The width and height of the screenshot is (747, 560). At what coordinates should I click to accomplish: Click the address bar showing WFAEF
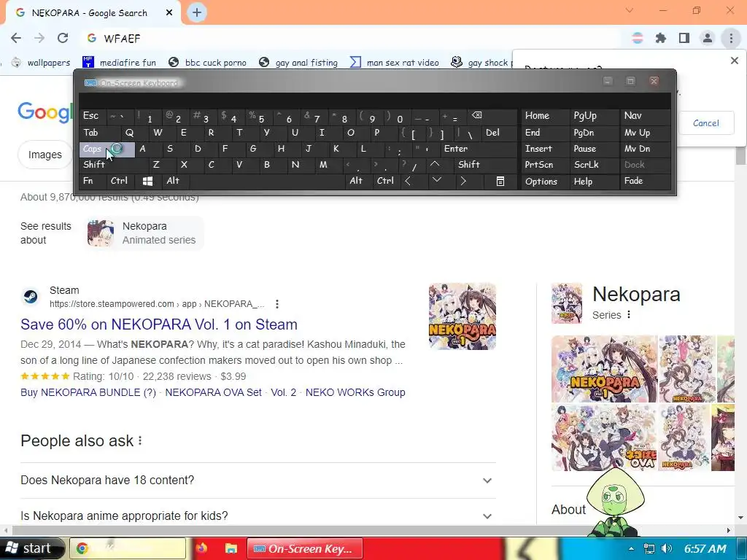352,38
